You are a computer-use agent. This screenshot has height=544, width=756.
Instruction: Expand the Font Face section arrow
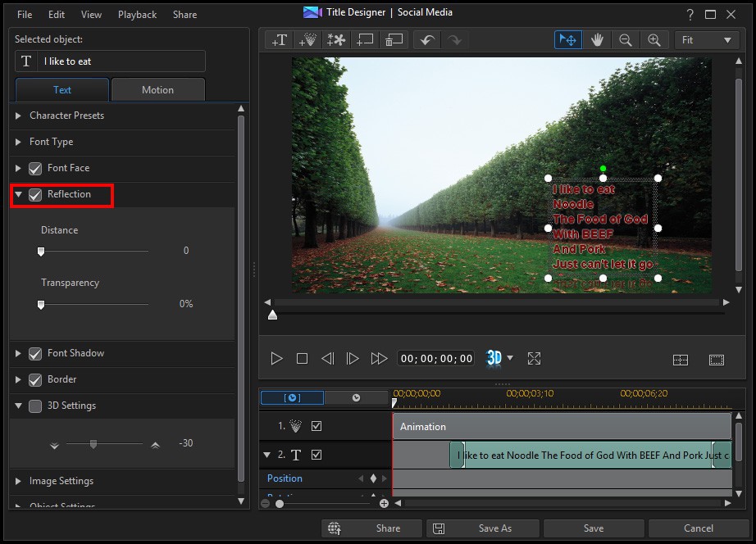[x=18, y=168]
